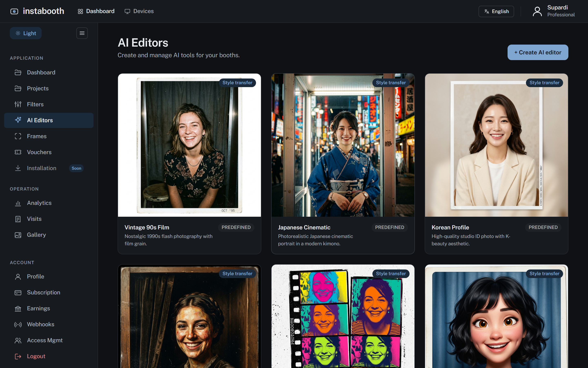Image resolution: width=588 pixels, height=368 pixels.
Task: Click Style transfer tag on Japanese Cinematic
Action: pos(391,83)
